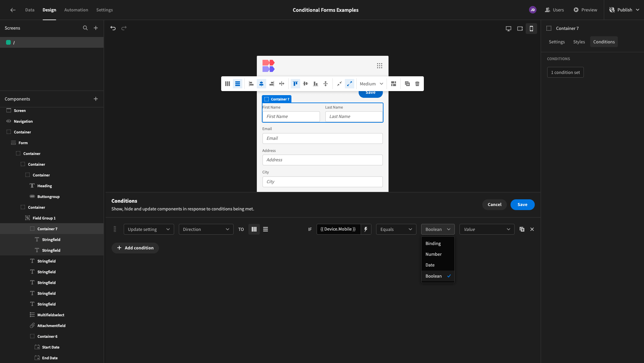Select Date from type menu

[x=438, y=265]
